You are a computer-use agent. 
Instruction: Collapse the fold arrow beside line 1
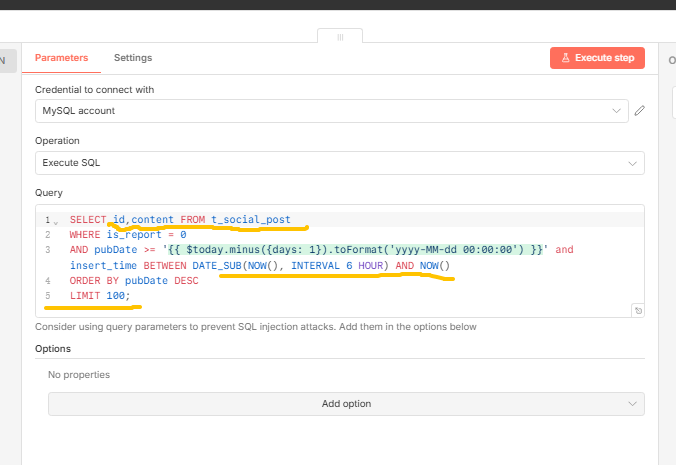click(55, 221)
